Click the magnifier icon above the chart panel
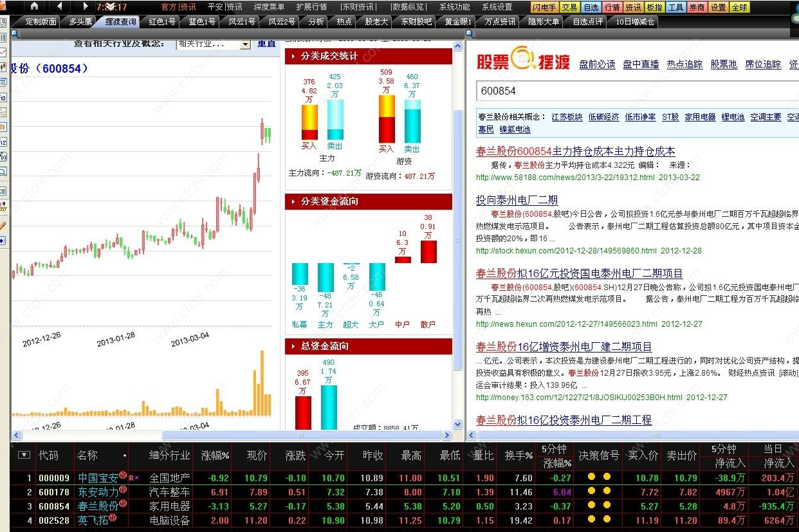 pyautogui.click(x=15, y=33)
